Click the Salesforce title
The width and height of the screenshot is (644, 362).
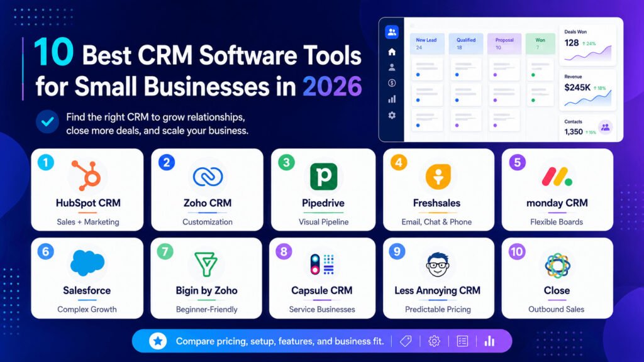87,290
